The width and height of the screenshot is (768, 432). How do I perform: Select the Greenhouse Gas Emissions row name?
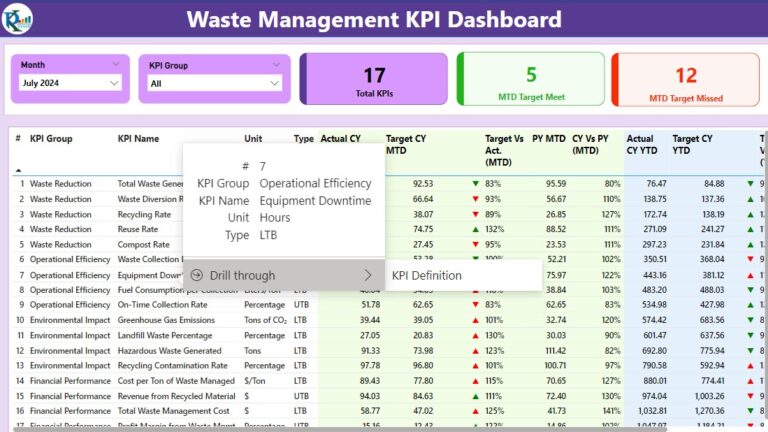point(166,320)
